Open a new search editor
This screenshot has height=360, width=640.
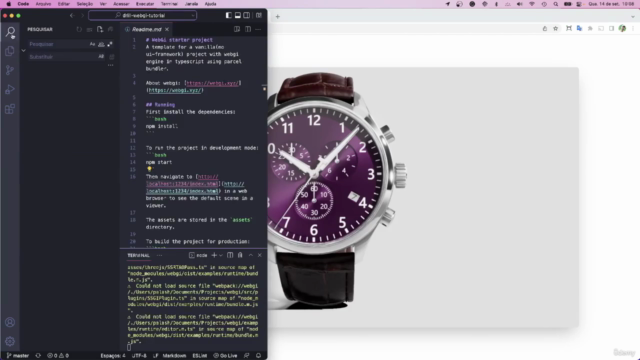[x=100, y=29]
